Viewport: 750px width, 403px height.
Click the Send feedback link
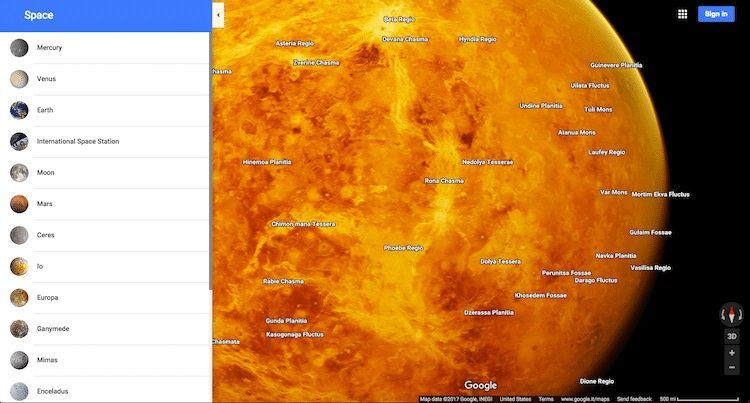pos(634,399)
